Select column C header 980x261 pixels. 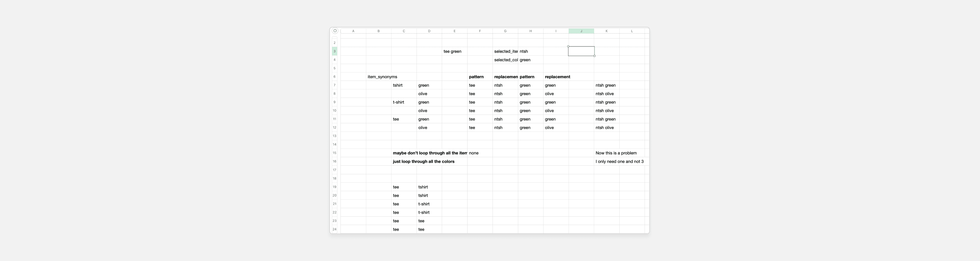(x=404, y=31)
